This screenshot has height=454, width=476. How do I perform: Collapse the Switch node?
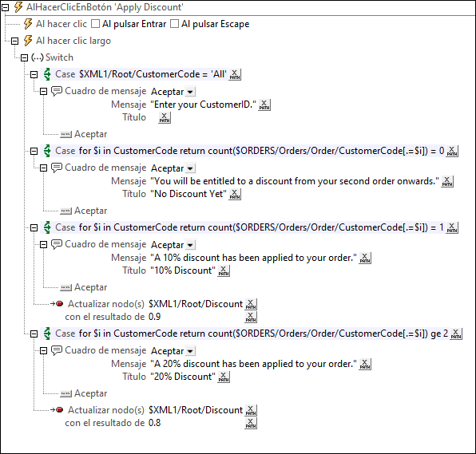(x=24, y=57)
